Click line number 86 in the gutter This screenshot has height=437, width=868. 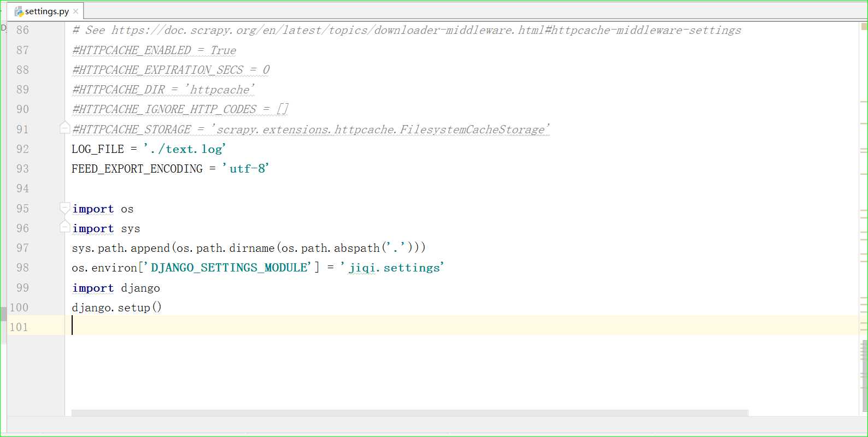coord(22,30)
